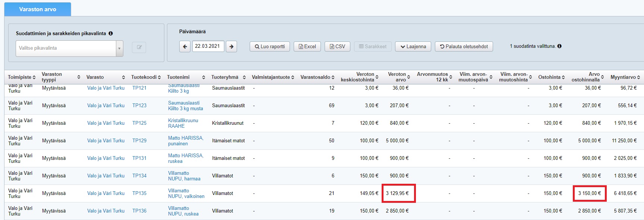This screenshot has width=644, height=220.
Task: Open product code TP131 link
Action: point(139,158)
